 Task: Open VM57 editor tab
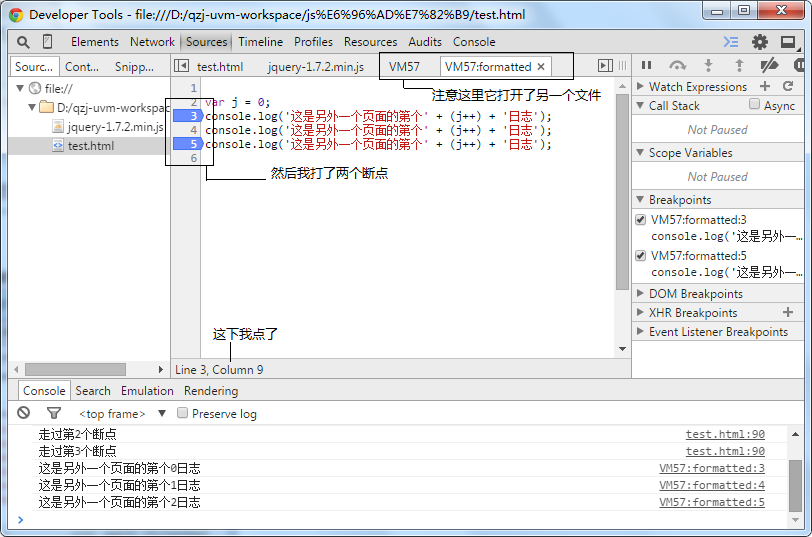click(404, 67)
